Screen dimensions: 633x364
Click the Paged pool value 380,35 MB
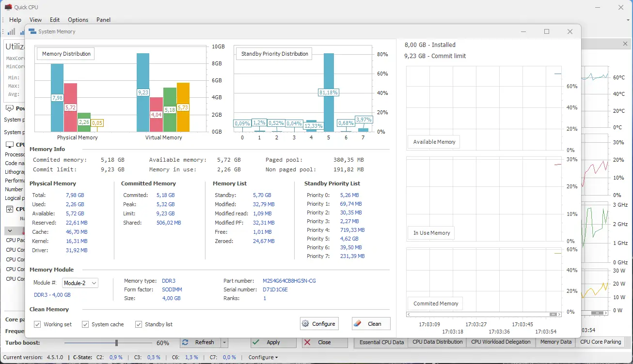[x=349, y=160]
